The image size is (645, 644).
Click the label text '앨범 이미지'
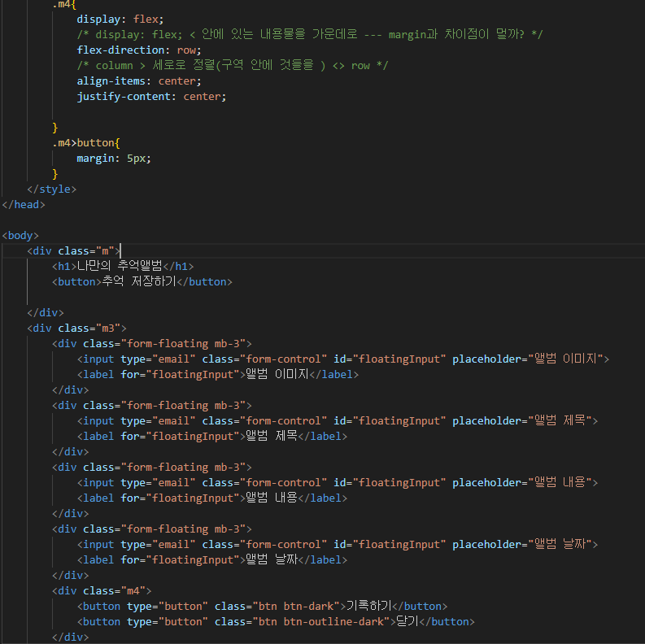click(277, 374)
